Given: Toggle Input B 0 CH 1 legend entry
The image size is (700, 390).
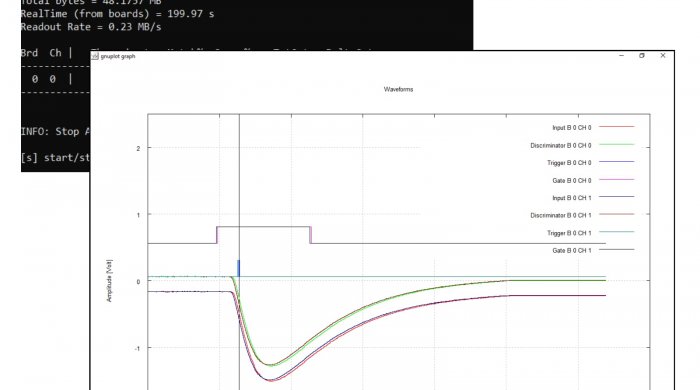Looking at the screenshot, I should 571,198.
